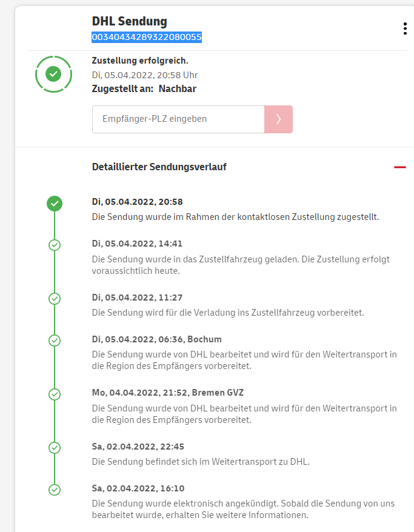Click the checkmark for the Bochum event
This screenshot has height=532, width=414.
[55, 340]
